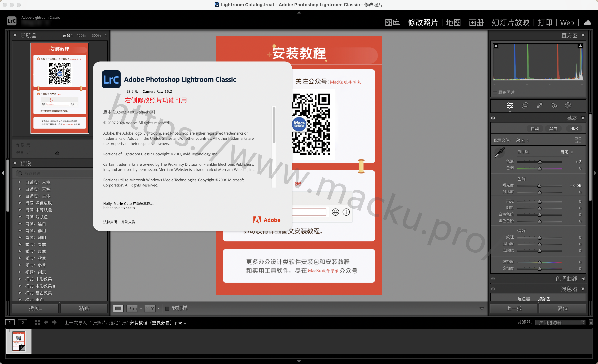Select main window display 1
Image resolution: width=598 pixels, height=364 pixels.
(10, 322)
